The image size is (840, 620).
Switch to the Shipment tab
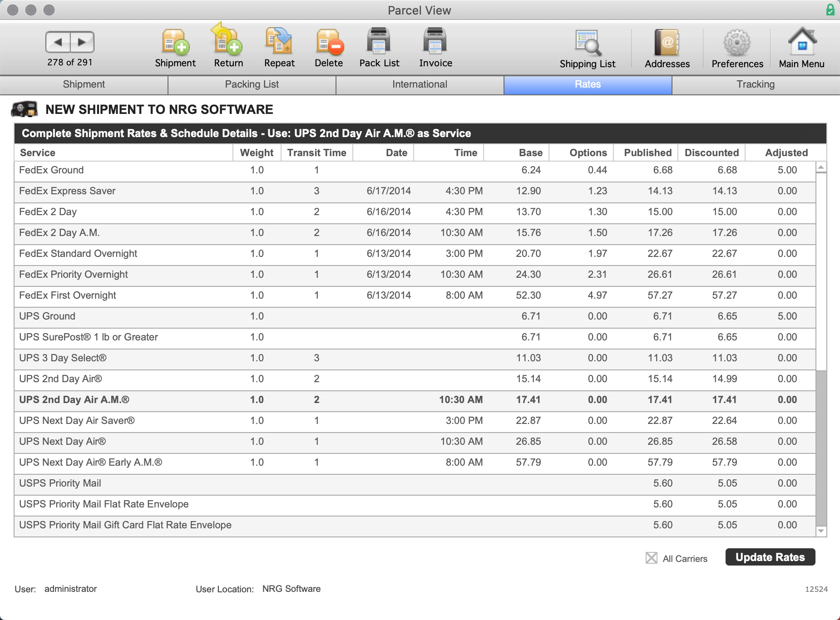[x=84, y=85]
